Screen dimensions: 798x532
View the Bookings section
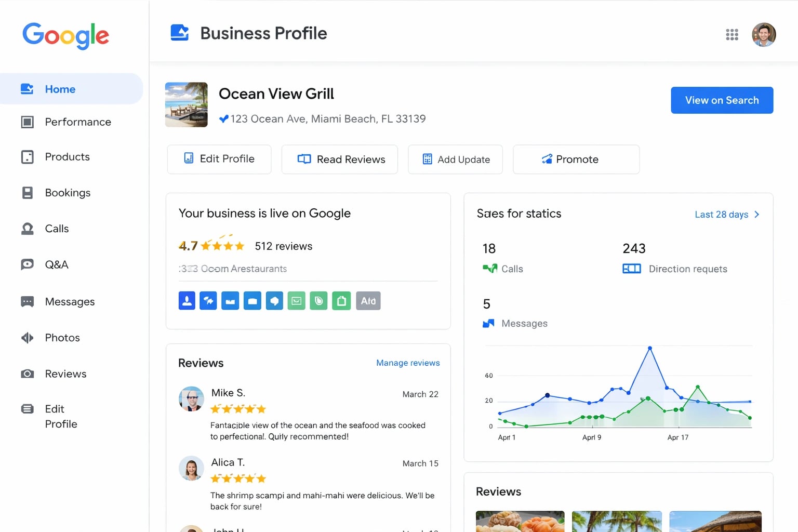68,193
